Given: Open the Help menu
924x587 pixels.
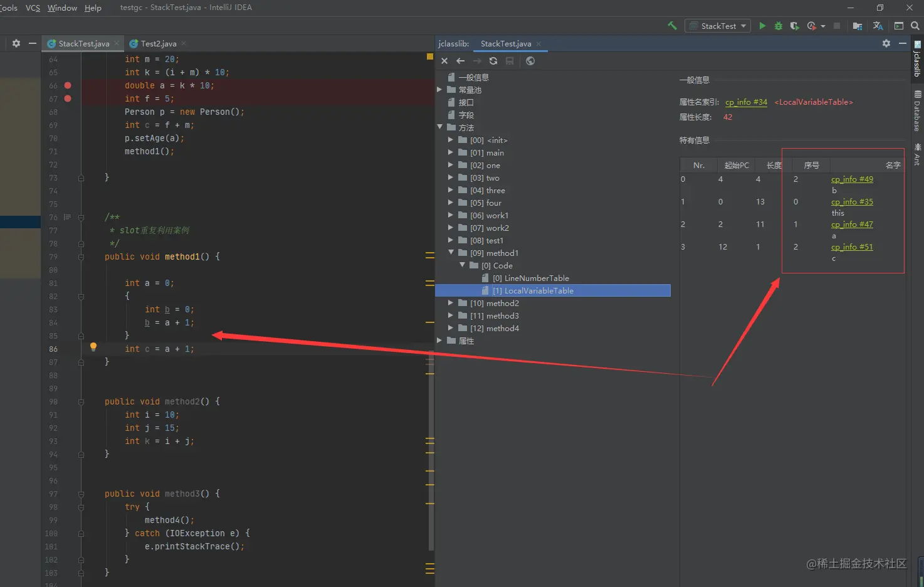Looking at the screenshot, I should [93, 8].
